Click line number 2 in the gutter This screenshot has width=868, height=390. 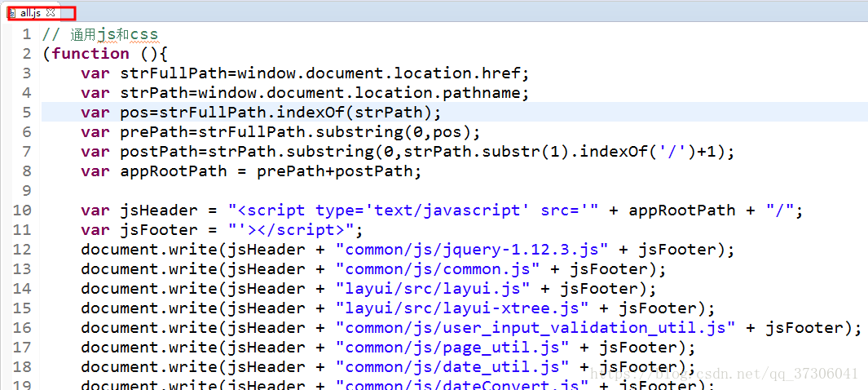click(27, 55)
